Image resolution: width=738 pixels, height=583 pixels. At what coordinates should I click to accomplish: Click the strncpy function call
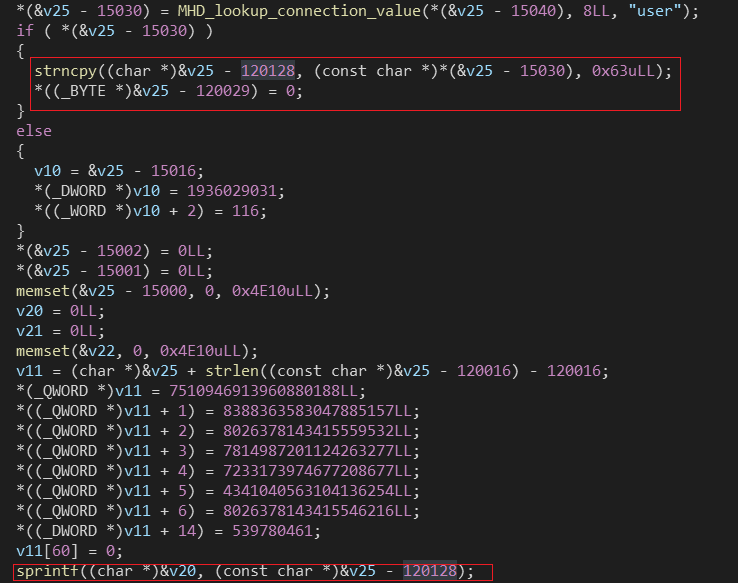coord(65,71)
